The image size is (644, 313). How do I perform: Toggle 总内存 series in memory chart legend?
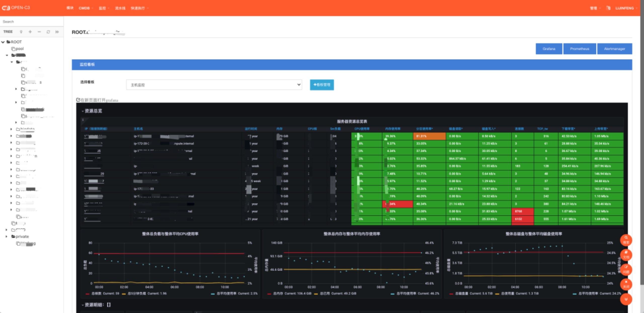(278, 293)
